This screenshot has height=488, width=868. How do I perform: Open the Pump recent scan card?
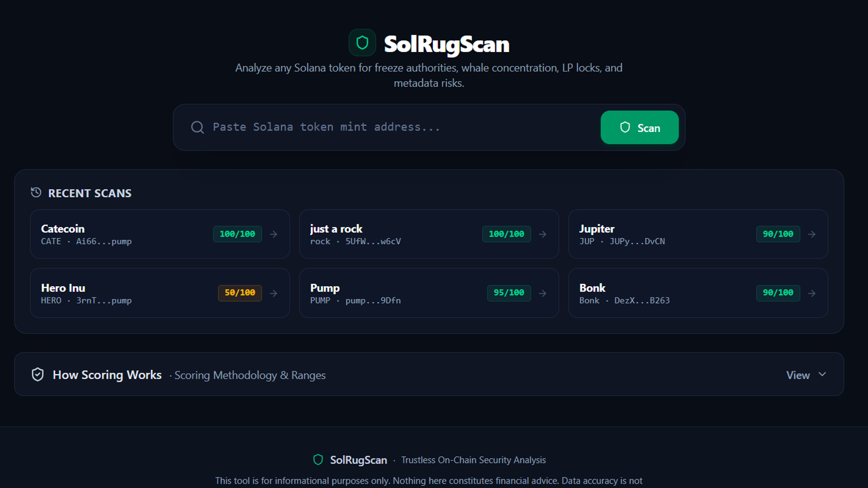(429, 293)
